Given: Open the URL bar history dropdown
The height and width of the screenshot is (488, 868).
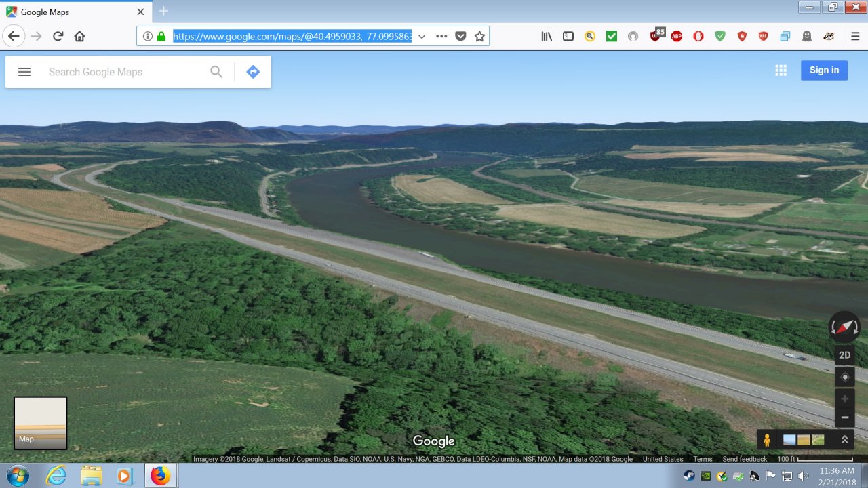Looking at the screenshot, I should (422, 37).
